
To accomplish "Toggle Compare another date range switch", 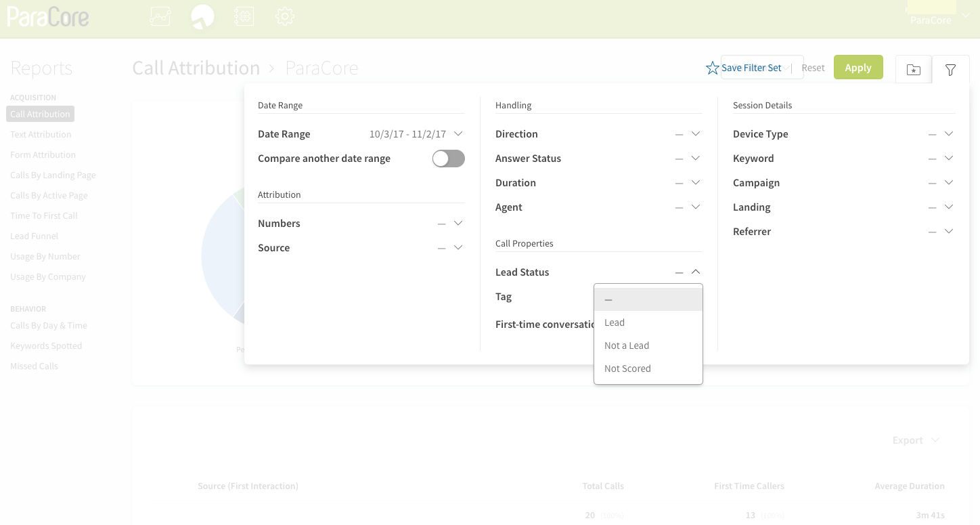I will (449, 159).
